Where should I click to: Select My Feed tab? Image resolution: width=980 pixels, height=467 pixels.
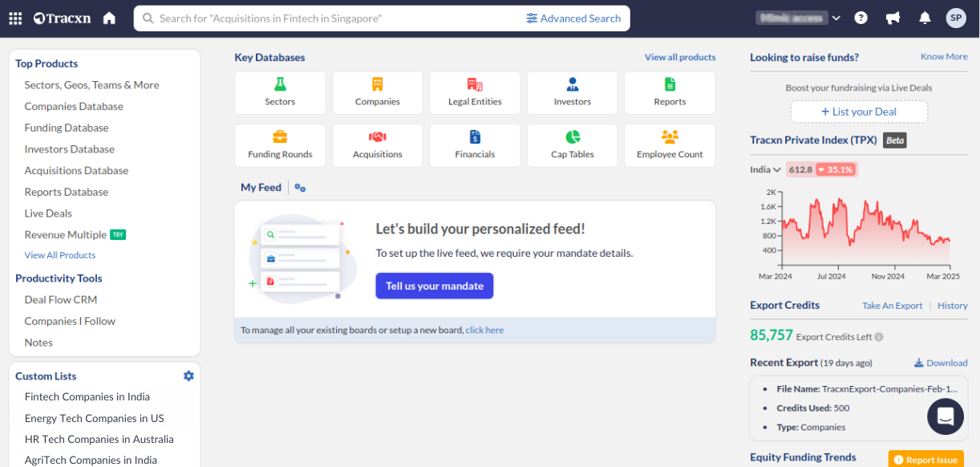(x=261, y=187)
